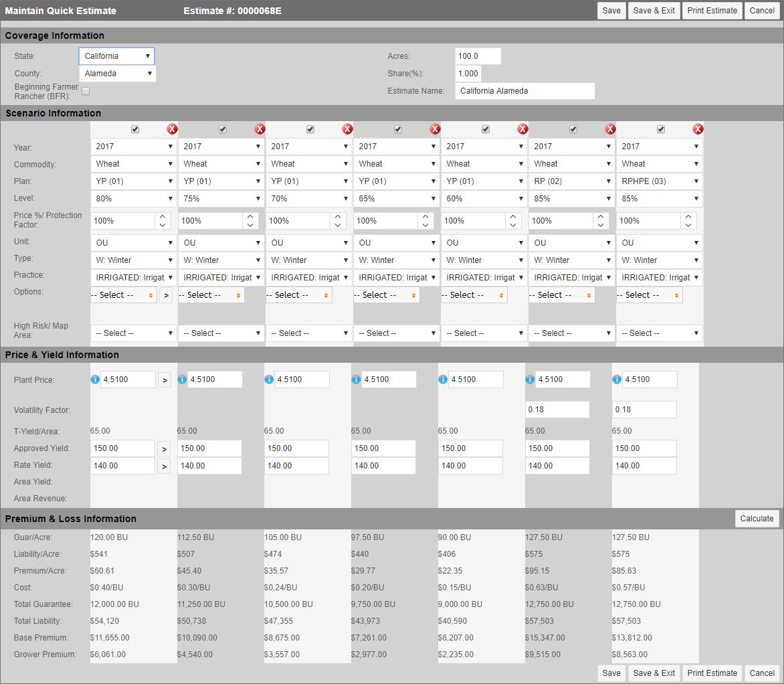Increase Protection Factor in RP (02) scenario
Viewport: 784px width, 684px height.
(x=601, y=217)
